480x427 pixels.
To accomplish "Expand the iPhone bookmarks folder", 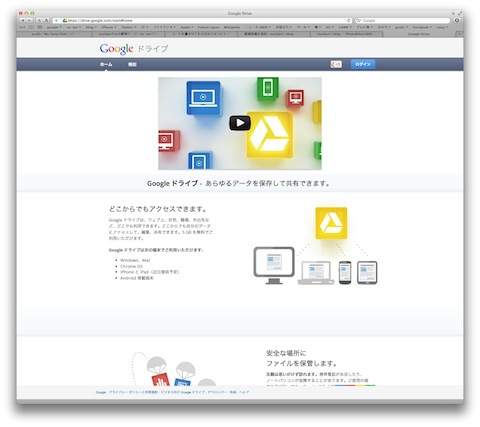I will [109, 27].
